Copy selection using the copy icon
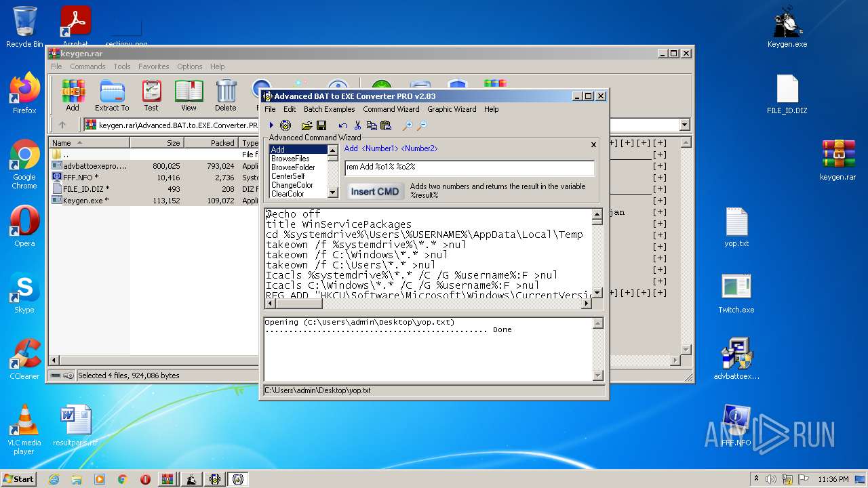868x488 pixels. click(x=372, y=125)
